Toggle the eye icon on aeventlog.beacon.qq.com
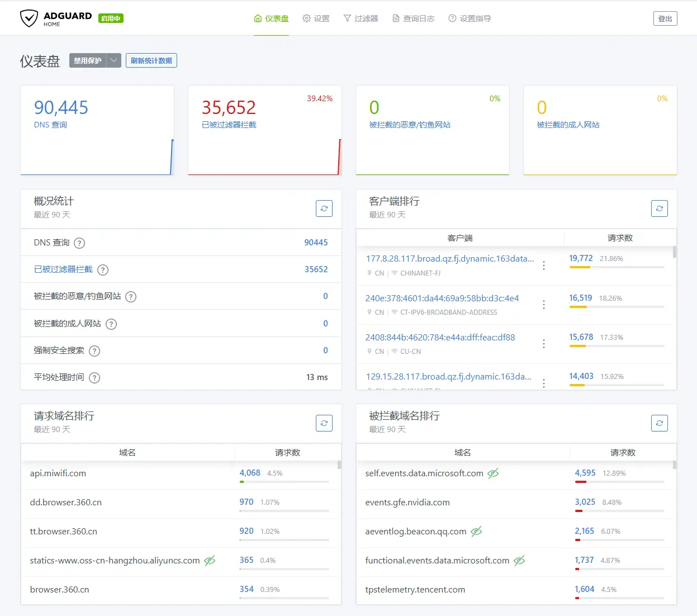Image resolution: width=697 pixels, height=616 pixels. (x=476, y=531)
